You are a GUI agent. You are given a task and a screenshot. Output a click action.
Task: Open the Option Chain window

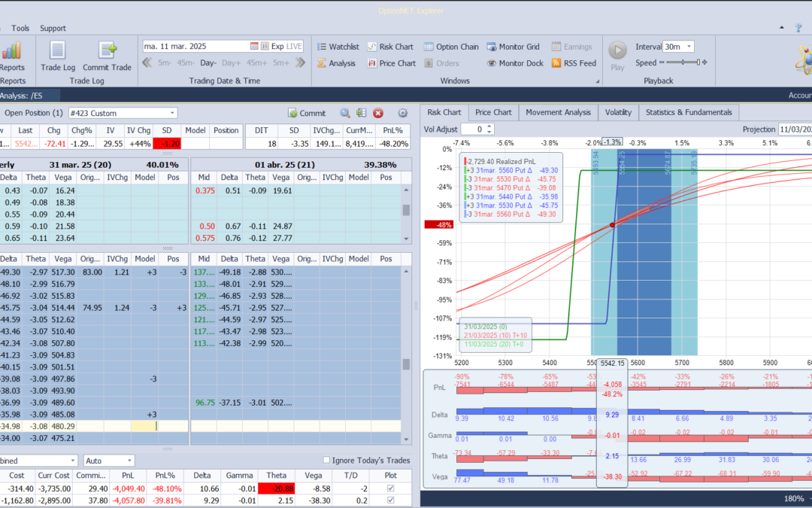[451, 47]
